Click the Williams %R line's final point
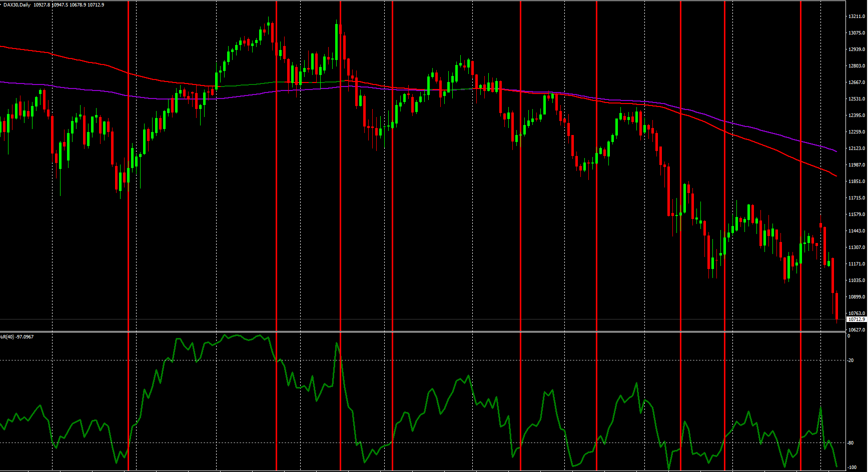868x472 pixels. click(836, 467)
